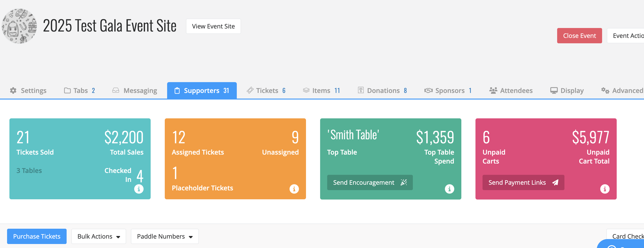
Task: Open the Settings tab
Action: pyautogui.click(x=28, y=91)
